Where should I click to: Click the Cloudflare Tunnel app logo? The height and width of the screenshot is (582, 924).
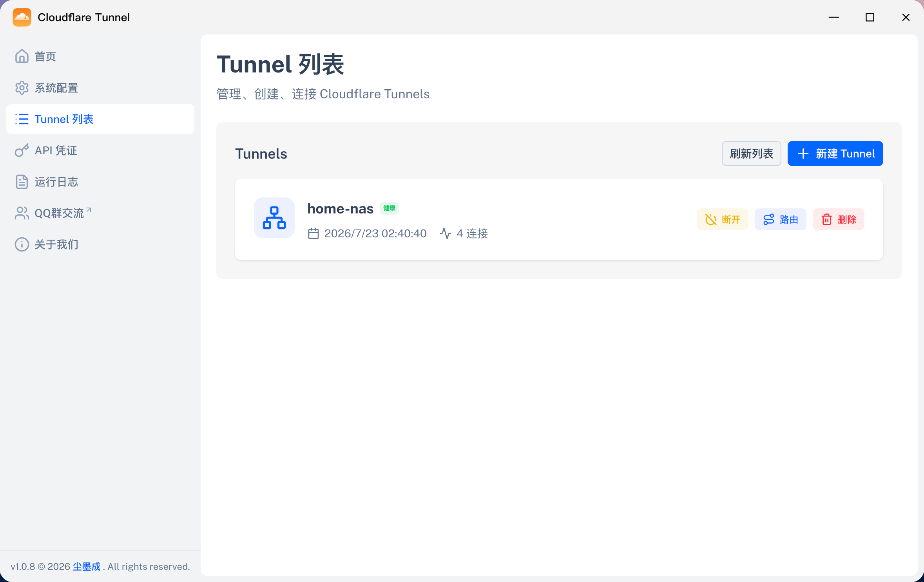click(22, 17)
